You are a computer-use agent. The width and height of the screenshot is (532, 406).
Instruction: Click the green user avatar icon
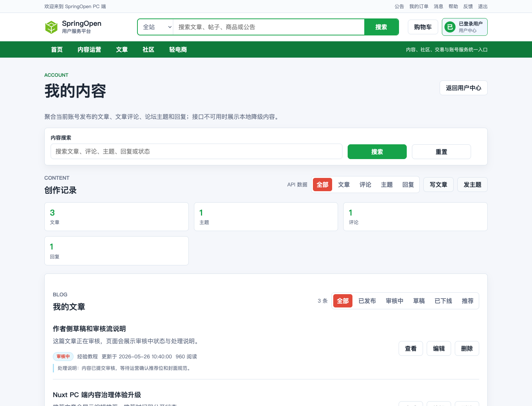(x=450, y=27)
